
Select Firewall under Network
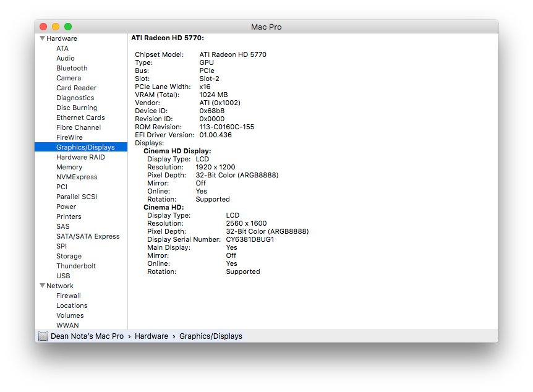69,296
